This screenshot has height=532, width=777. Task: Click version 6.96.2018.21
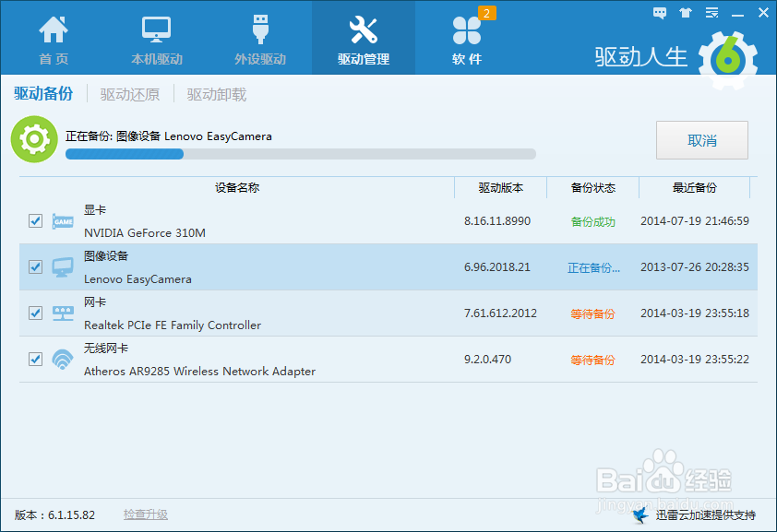coord(497,266)
